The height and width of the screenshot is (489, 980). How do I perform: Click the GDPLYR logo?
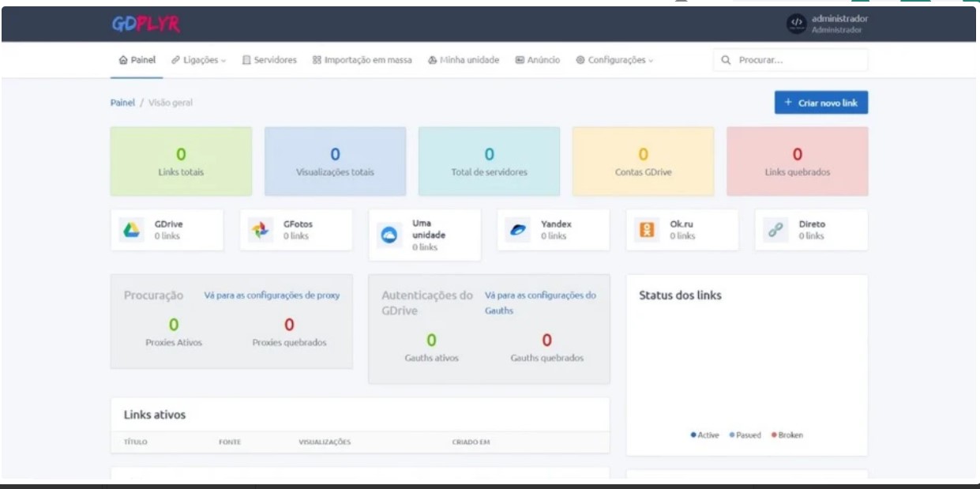146,25
